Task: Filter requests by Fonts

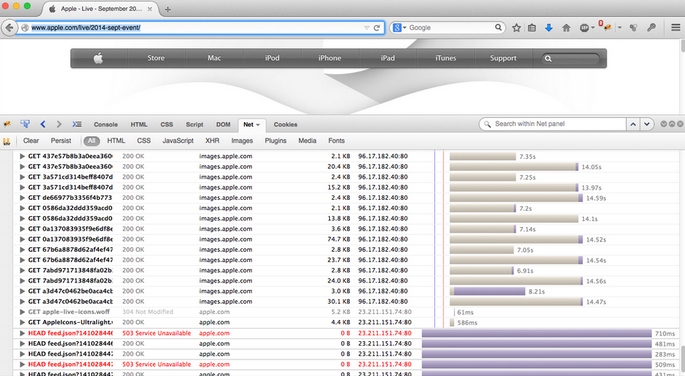Action: 336,141
